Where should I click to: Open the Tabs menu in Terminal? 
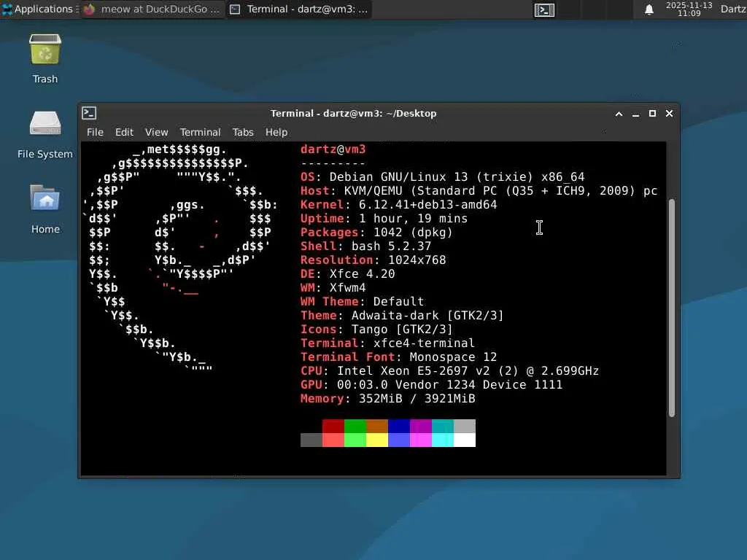point(242,132)
